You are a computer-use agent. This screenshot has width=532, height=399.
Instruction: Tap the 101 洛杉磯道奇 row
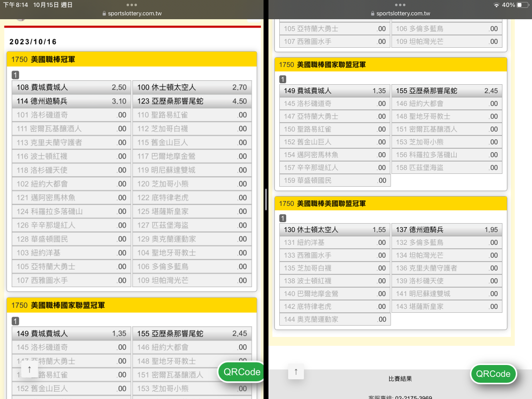point(71,115)
